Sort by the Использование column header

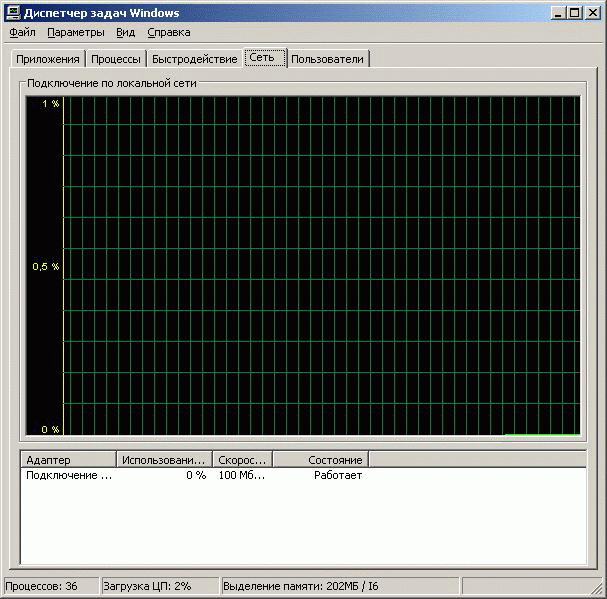click(x=164, y=460)
